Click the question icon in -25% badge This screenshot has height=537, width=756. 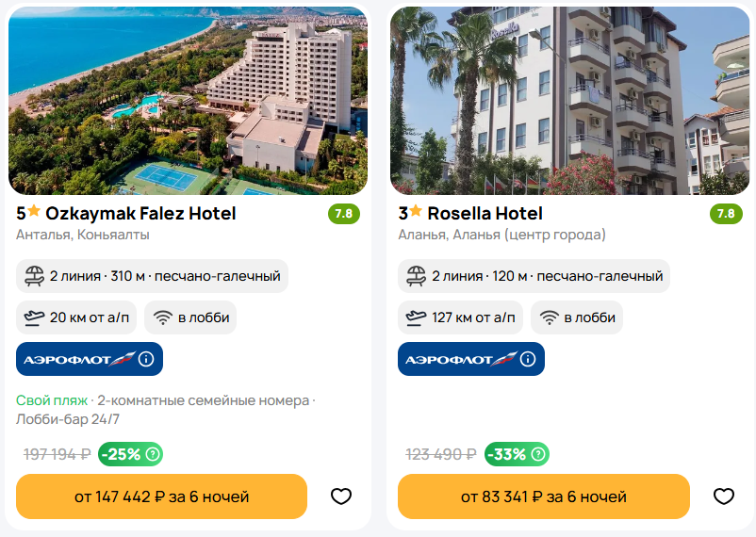153,454
